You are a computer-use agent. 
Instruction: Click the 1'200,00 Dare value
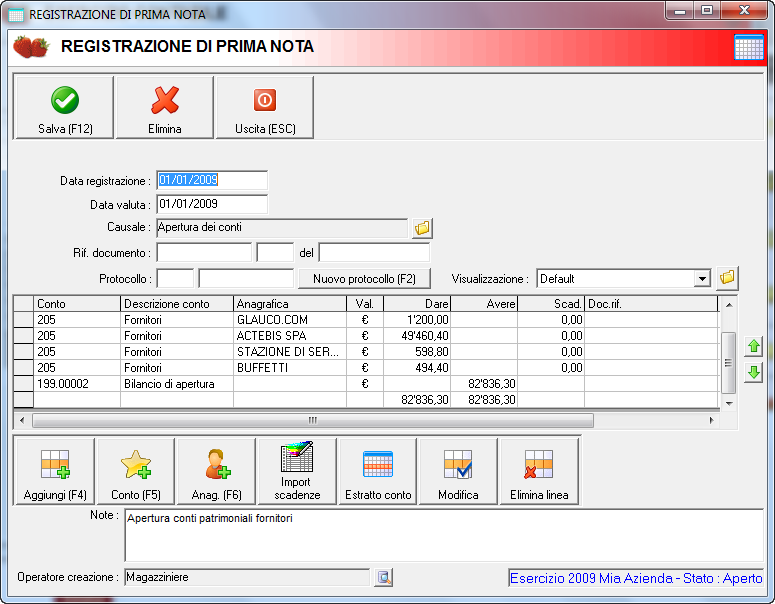click(417, 320)
